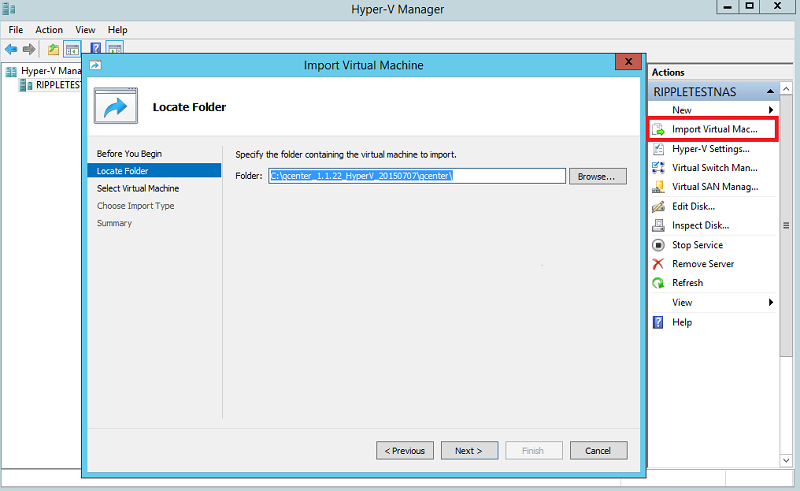This screenshot has width=800, height=491.
Task: Select RIPPLETEST node in tree
Action: pos(58,85)
